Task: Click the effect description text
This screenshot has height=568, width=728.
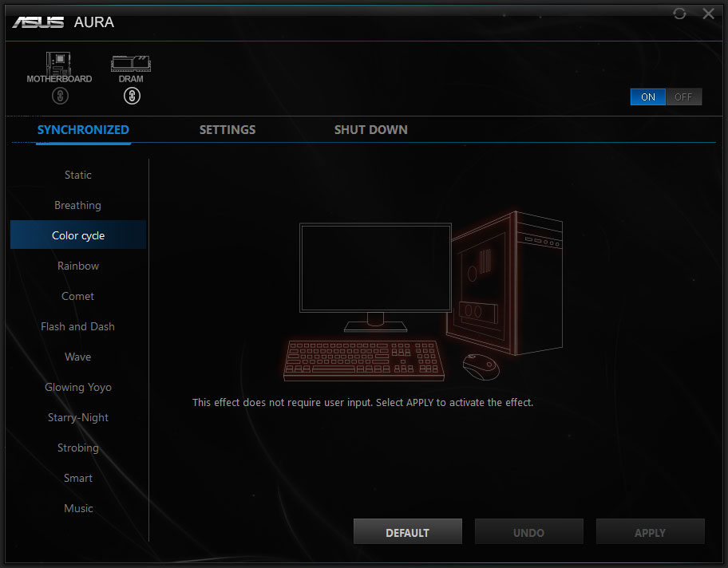Action: point(362,402)
